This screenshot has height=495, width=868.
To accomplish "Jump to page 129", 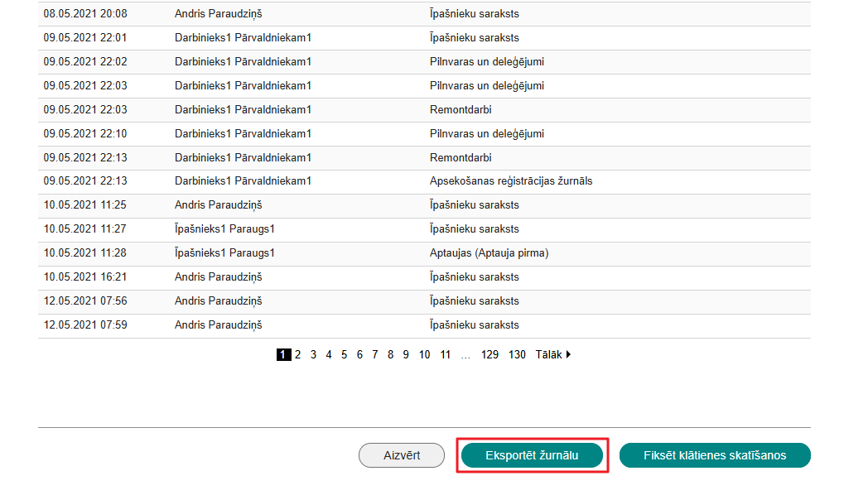I will [489, 354].
